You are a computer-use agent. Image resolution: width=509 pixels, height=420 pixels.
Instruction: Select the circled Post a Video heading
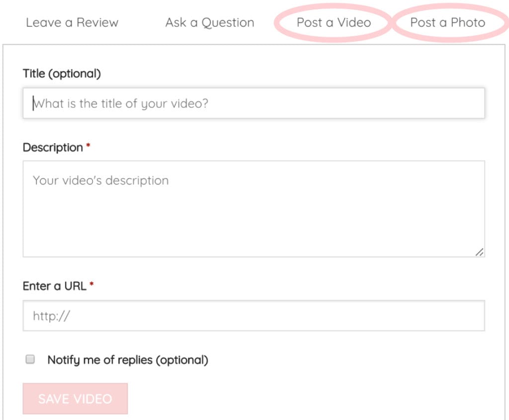[x=333, y=22]
